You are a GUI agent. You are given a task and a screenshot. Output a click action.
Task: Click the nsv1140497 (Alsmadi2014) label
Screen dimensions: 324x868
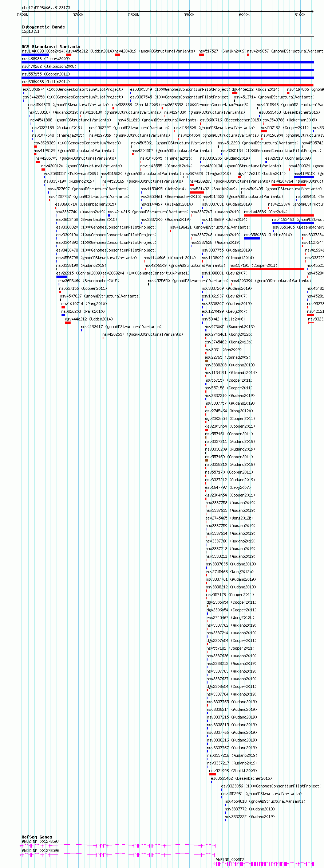tap(167, 204)
